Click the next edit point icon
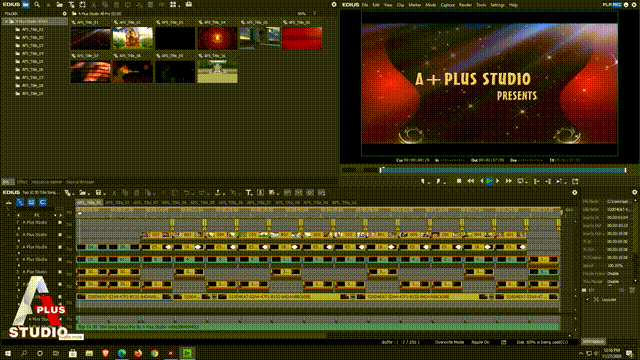The image size is (640, 360). [x=548, y=181]
